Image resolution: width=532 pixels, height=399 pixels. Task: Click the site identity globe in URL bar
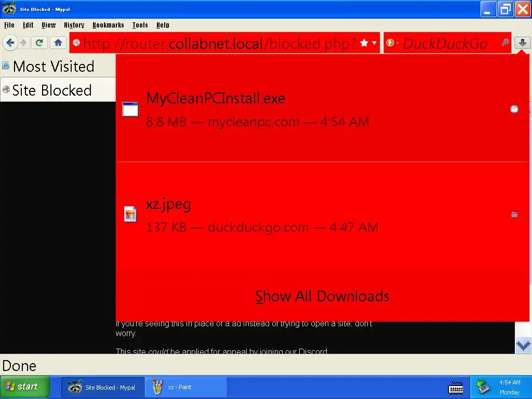pyautogui.click(x=76, y=43)
